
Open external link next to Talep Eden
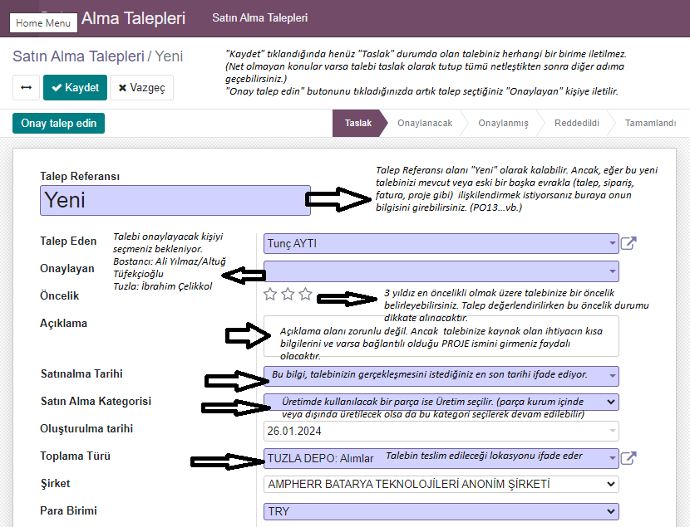[628, 243]
